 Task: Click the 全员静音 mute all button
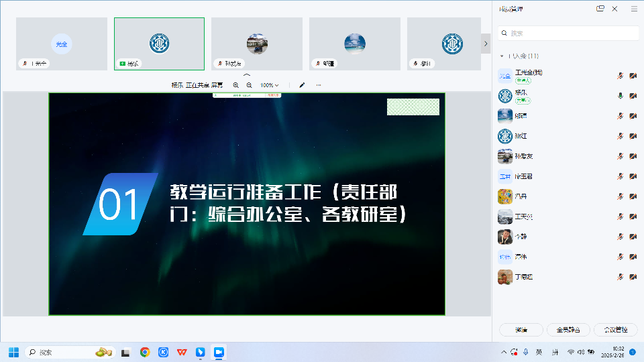pyautogui.click(x=568, y=330)
